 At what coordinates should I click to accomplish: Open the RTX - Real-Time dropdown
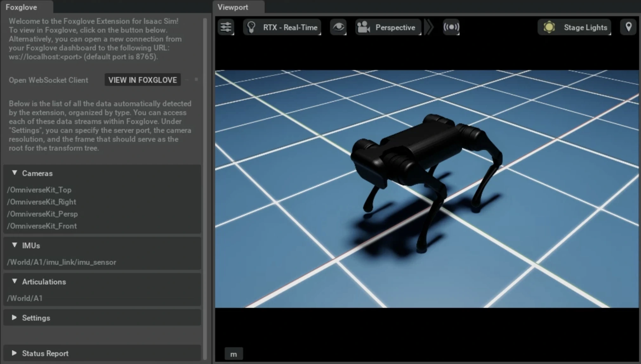point(290,28)
